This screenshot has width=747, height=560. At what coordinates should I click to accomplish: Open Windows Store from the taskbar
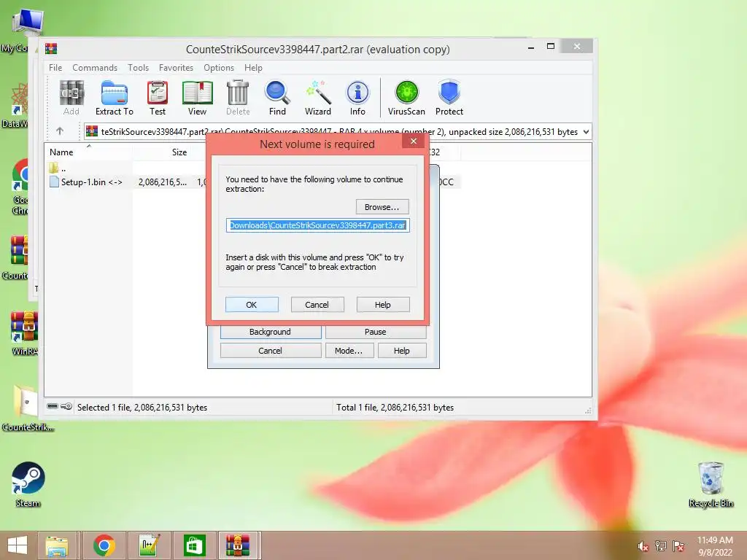(x=194, y=545)
